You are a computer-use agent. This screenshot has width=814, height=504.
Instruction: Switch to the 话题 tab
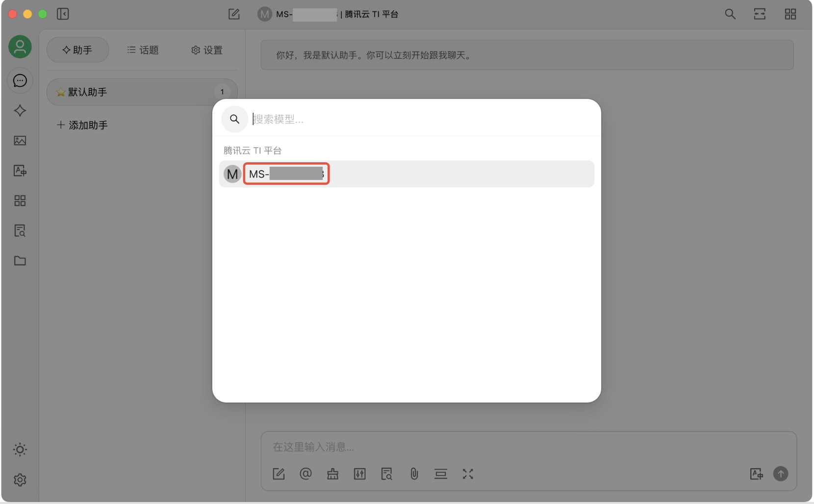pyautogui.click(x=143, y=50)
